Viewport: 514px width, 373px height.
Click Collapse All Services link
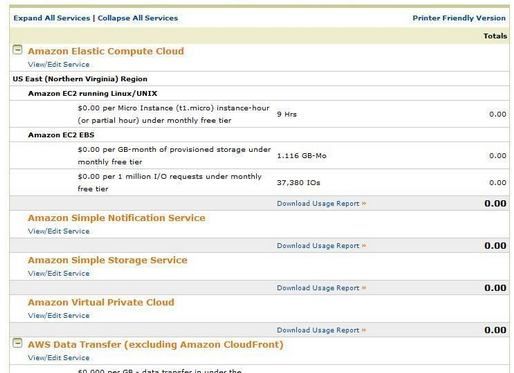[x=138, y=18]
